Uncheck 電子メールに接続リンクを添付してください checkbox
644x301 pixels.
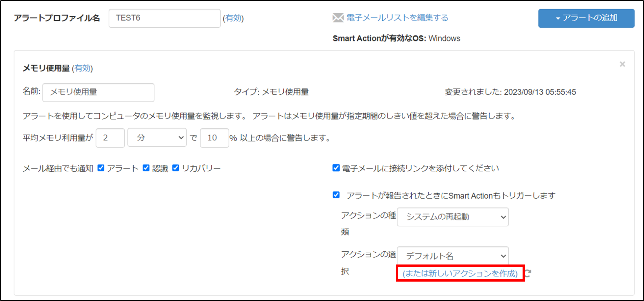pyautogui.click(x=336, y=168)
